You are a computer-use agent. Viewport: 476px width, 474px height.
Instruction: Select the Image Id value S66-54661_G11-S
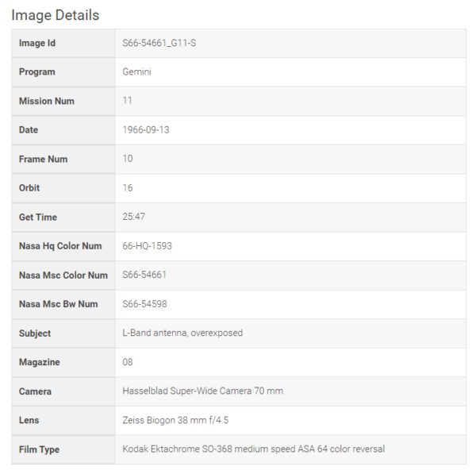[x=159, y=43]
